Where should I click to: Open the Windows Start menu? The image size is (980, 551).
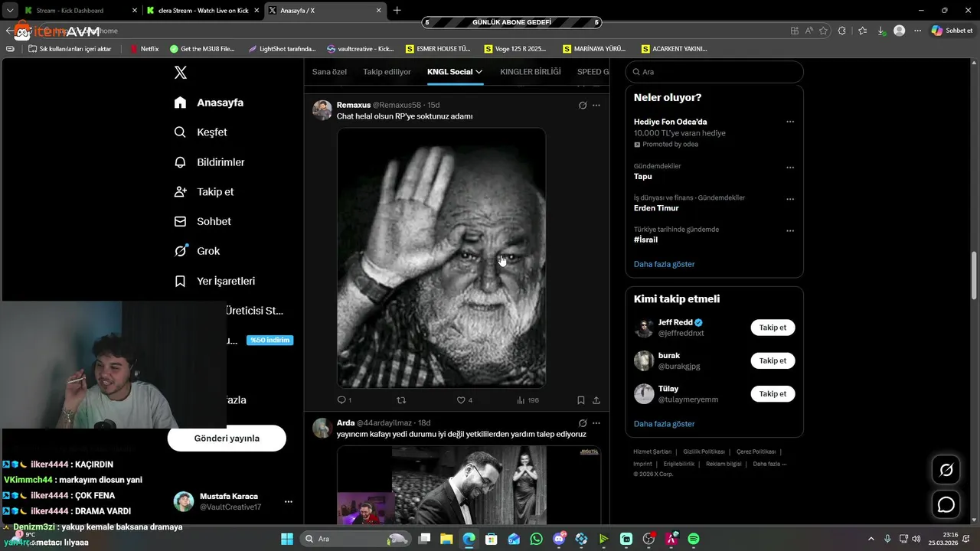(x=286, y=539)
